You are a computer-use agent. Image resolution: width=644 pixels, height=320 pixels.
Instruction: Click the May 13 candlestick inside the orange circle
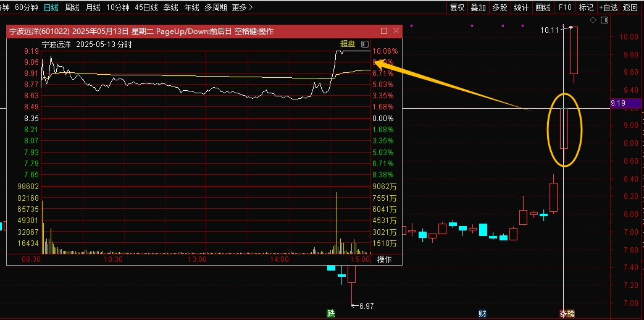coord(564,128)
